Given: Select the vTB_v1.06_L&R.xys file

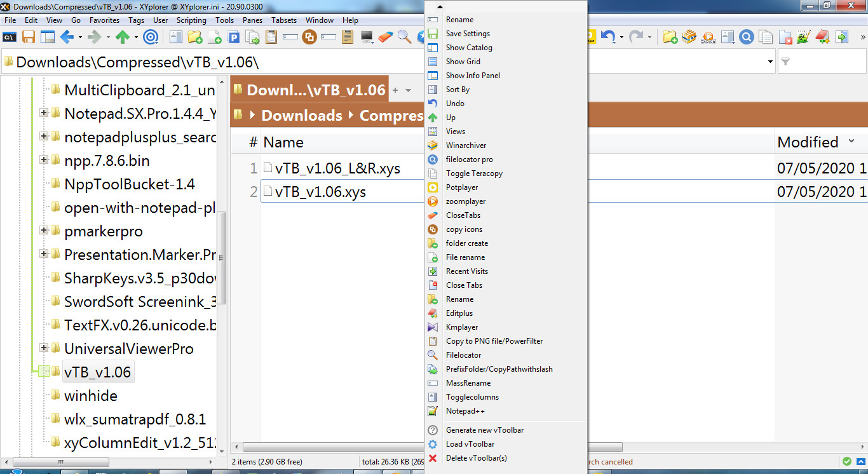Looking at the screenshot, I should point(337,168).
